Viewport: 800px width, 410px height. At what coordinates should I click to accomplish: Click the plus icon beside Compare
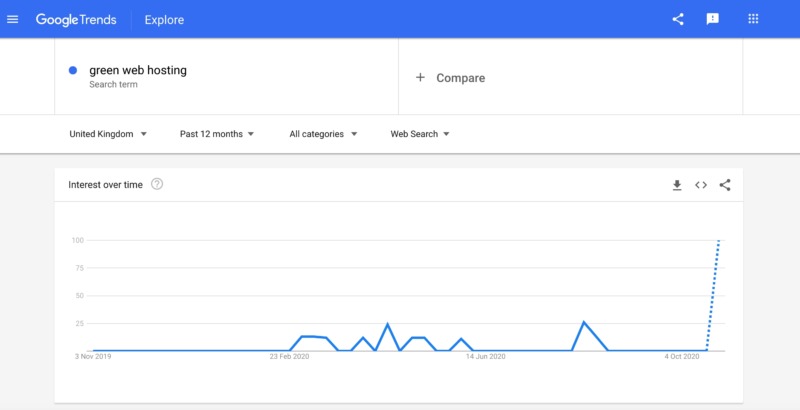420,77
